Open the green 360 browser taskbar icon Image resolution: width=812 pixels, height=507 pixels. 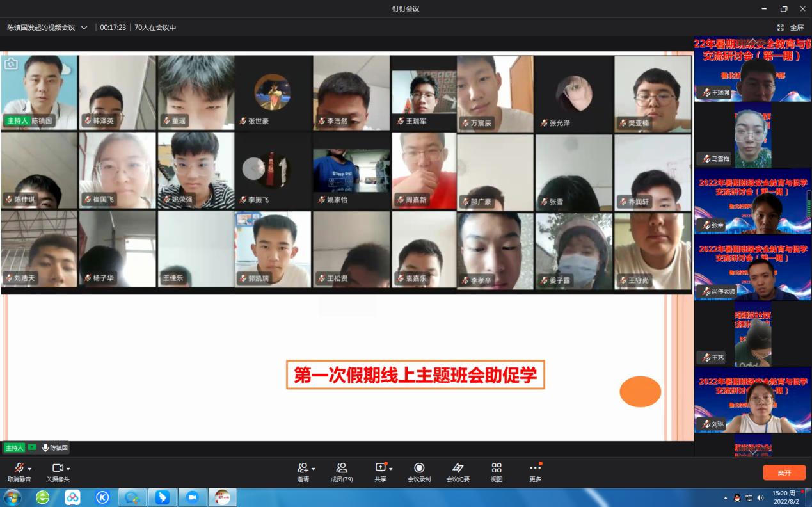[43, 497]
